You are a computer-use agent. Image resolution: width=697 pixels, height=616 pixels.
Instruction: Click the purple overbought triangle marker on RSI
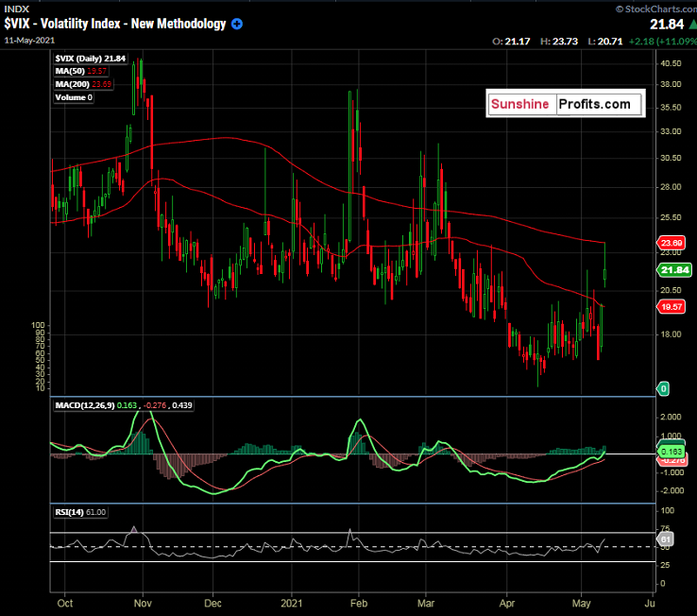point(134,529)
